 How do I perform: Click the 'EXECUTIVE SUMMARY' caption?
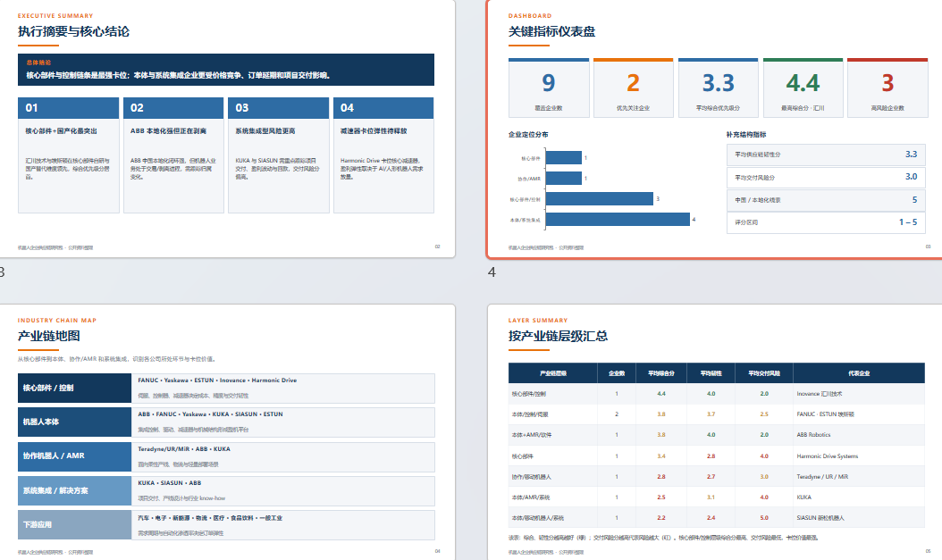click(x=55, y=15)
